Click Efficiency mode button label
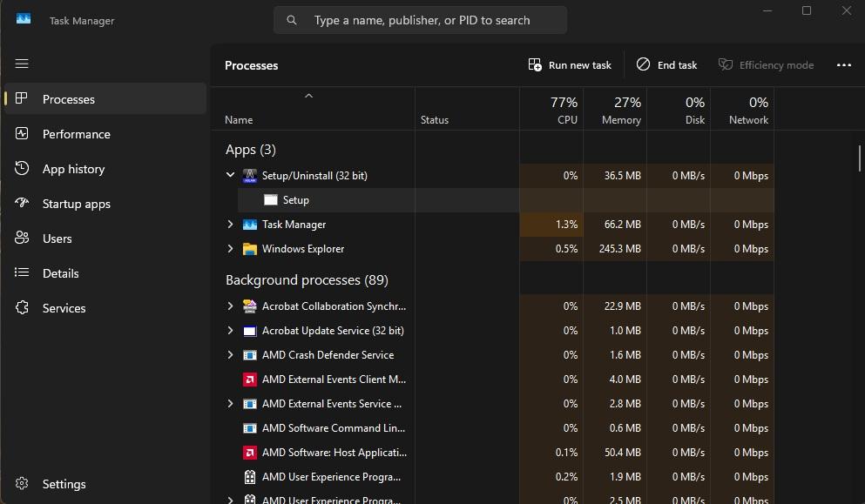The image size is (865, 504). [776, 65]
